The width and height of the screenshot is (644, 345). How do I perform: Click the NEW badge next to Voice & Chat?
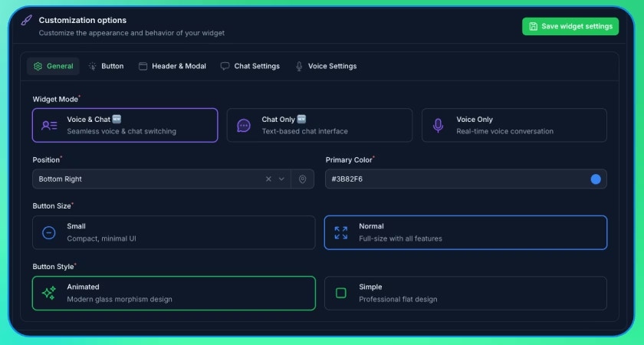(117, 119)
